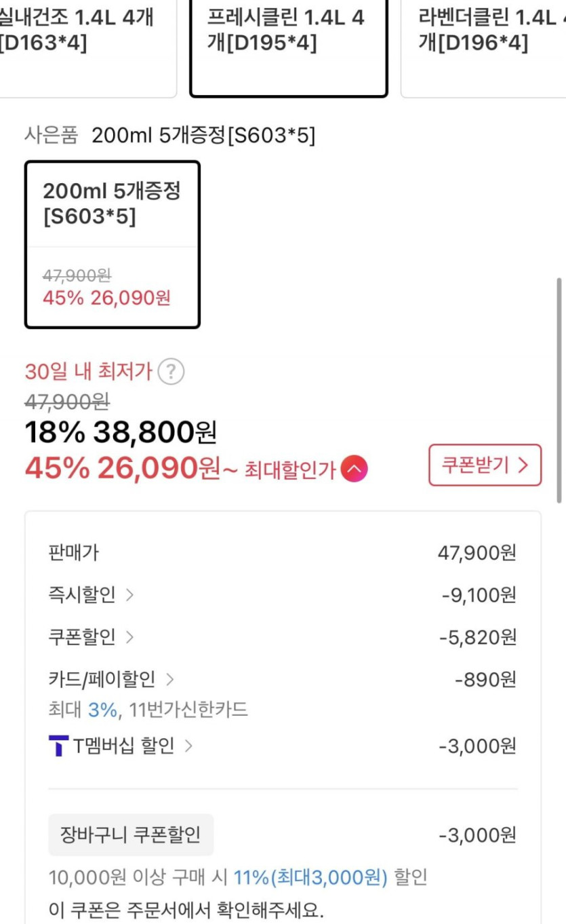Click the question mark help icon beside 30일 내 최저가

[x=171, y=372]
